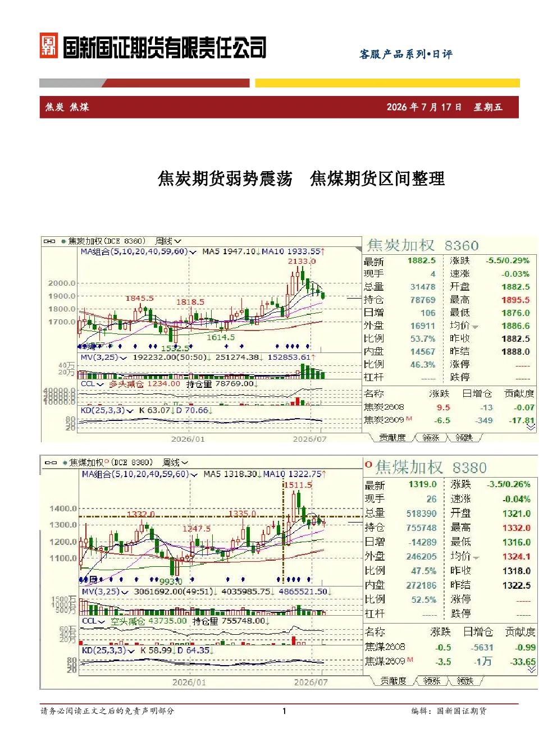Click bullet dot before 焦炭加权(DCE 8360)
This screenshot has width=557, height=756.
coord(64,241)
